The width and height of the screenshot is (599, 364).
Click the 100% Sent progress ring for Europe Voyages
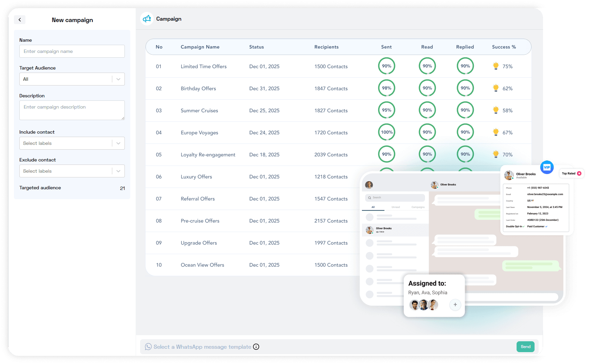(387, 132)
